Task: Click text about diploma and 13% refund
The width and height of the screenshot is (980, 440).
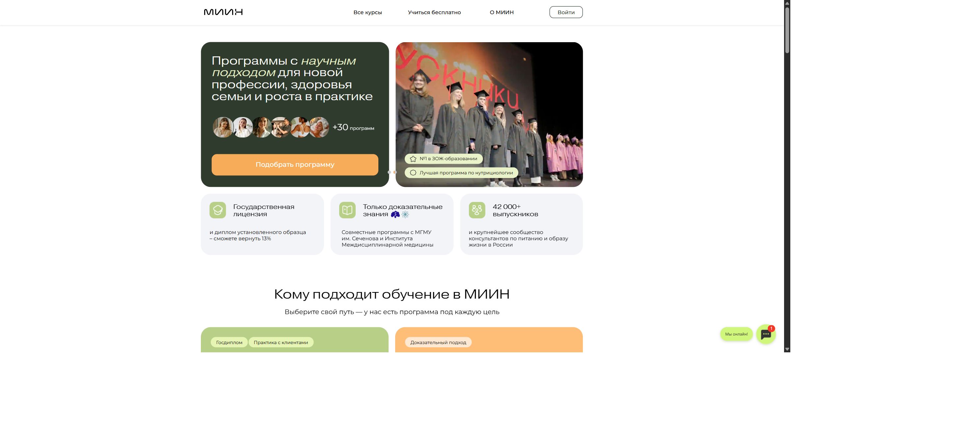Action: click(x=258, y=235)
